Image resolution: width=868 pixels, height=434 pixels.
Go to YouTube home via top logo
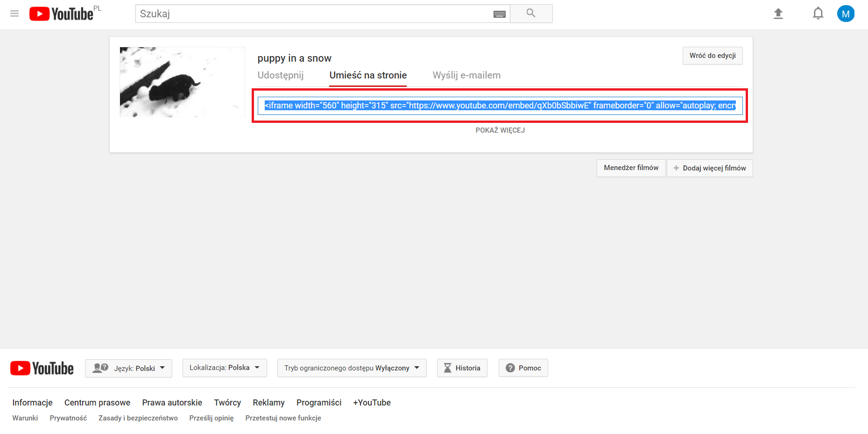point(61,14)
